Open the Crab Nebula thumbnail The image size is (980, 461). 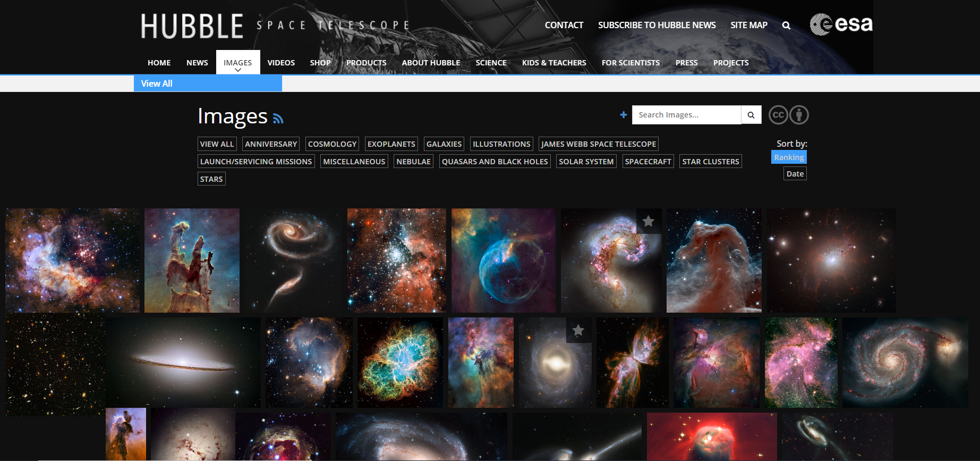pyautogui.click(x=400, y=363)
